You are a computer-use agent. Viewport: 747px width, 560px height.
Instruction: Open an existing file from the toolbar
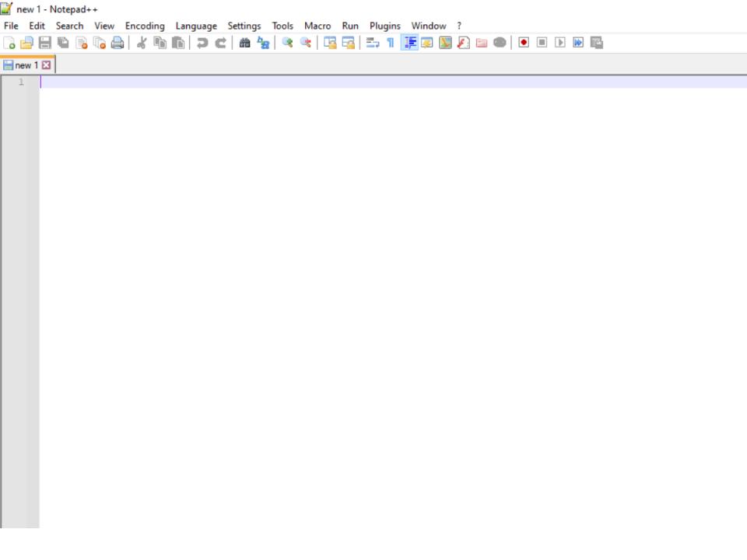(x=26, y=43)
